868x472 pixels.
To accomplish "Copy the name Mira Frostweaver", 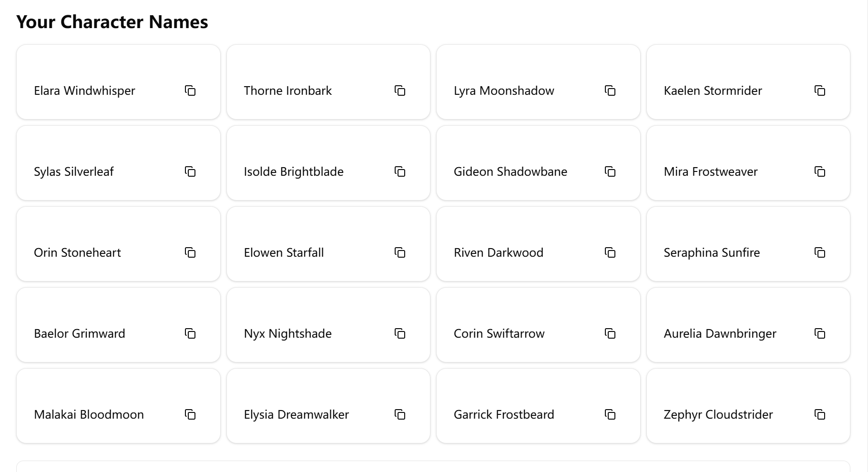I will coord(820,171).
